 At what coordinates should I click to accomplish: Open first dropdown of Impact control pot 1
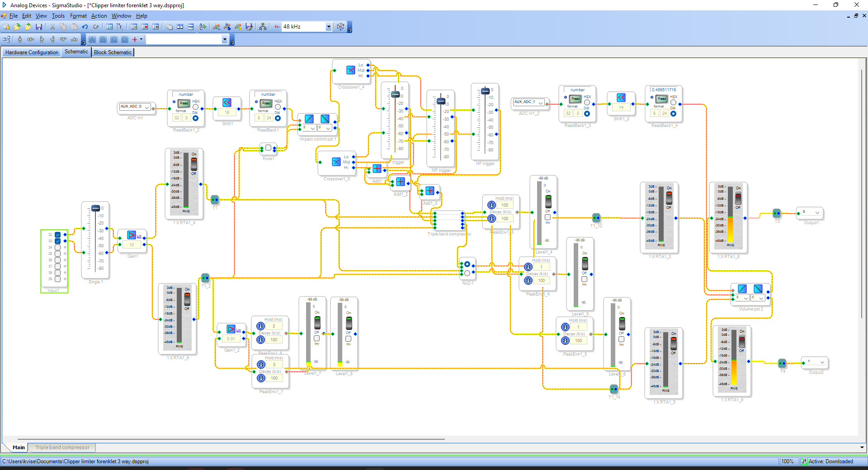[309, 128]
